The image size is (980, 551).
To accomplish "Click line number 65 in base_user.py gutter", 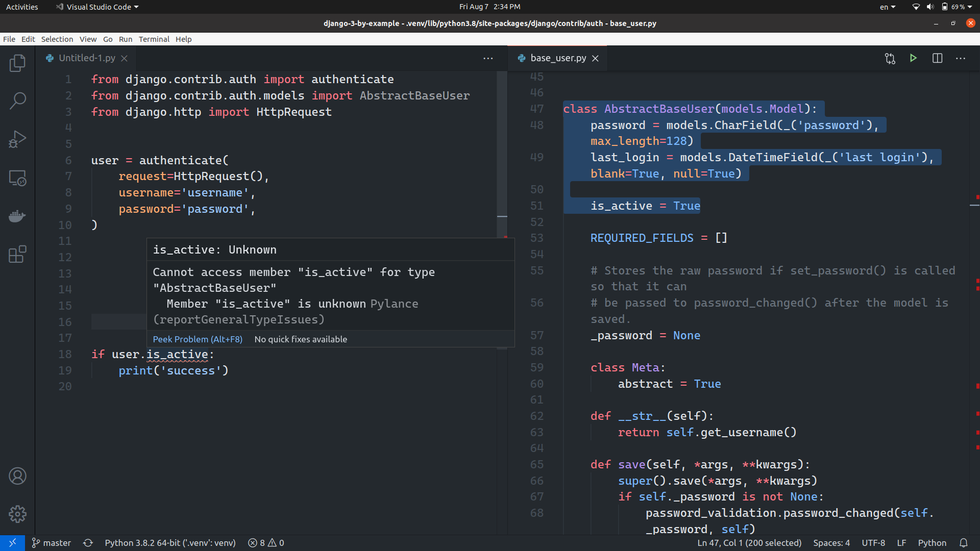I will coord(536,464).
